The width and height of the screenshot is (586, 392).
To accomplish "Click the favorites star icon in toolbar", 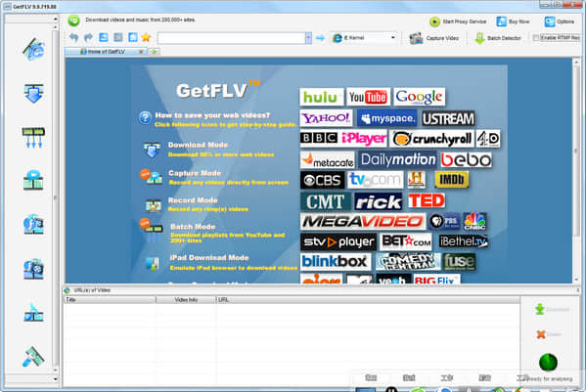I will pos(146,37).
